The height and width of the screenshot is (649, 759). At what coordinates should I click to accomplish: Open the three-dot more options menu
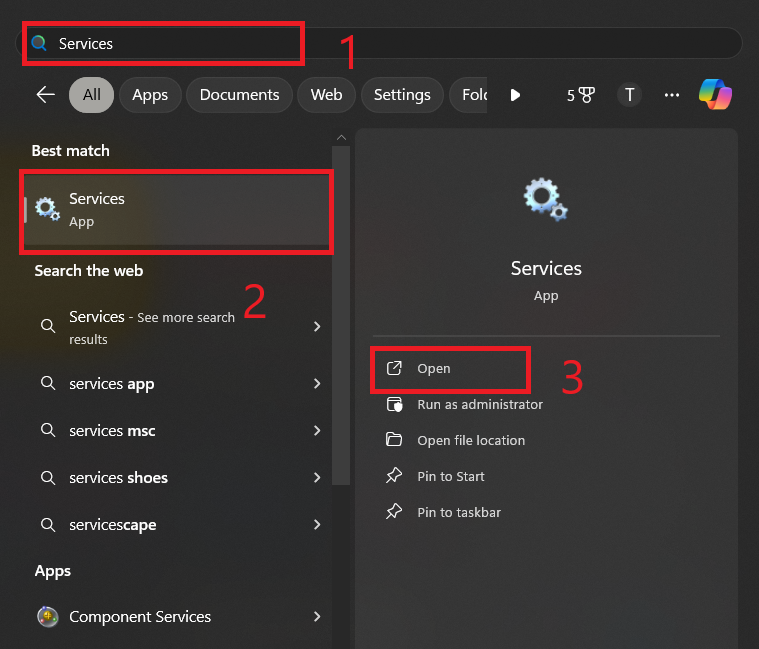coord(671,95)
